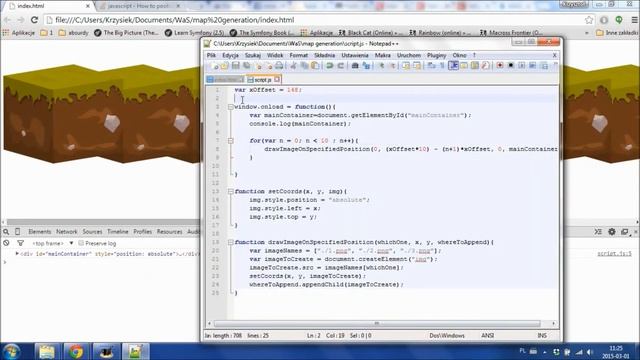The image size is (640, 360).
Task: Start macro recording with red dot icon
Action: pyautogui.click(x=500, y=66)
